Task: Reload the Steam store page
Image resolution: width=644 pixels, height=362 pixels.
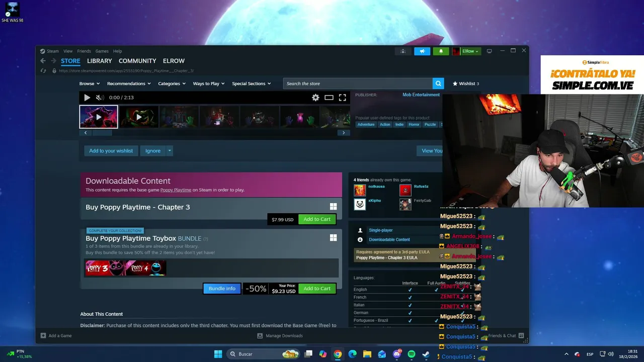Action: click(x=43, y=71)
